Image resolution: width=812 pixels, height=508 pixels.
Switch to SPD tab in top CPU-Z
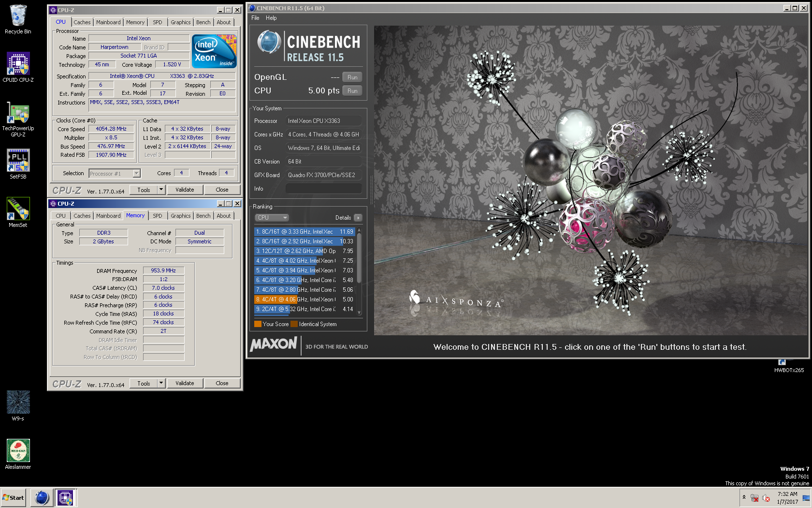coord(158,22)
